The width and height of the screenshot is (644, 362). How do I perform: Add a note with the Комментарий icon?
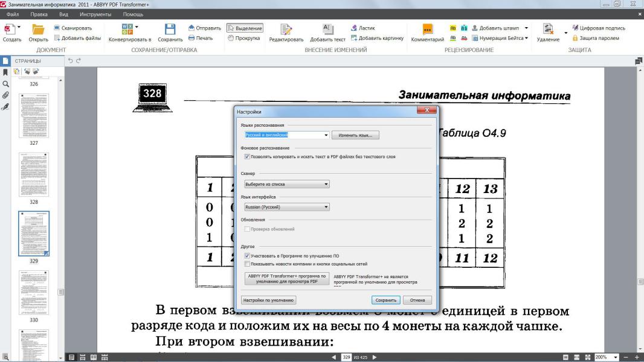pos(427,30)
